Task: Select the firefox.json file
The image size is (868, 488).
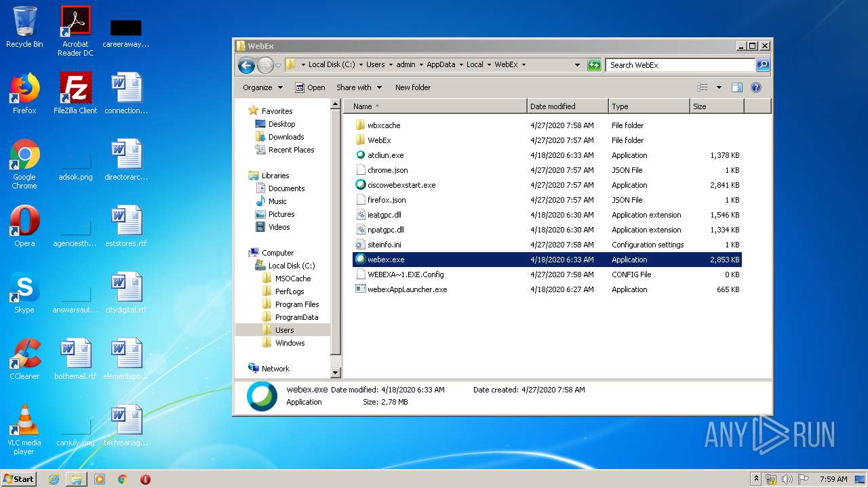Action: pos(387,200)
